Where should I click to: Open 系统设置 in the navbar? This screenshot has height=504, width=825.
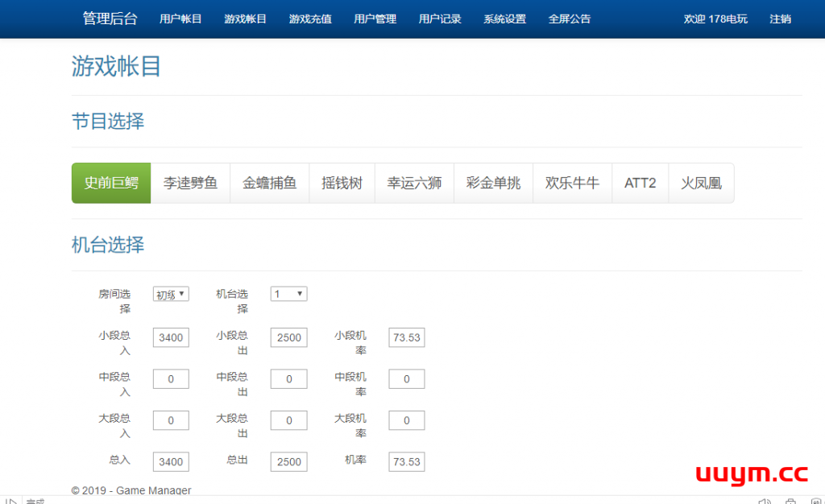504,19
